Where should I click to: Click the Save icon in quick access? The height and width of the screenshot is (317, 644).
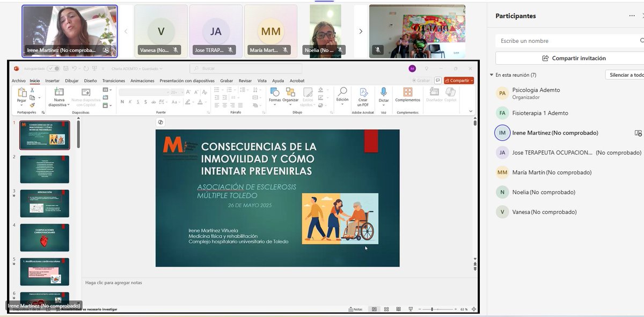[65, 69]
